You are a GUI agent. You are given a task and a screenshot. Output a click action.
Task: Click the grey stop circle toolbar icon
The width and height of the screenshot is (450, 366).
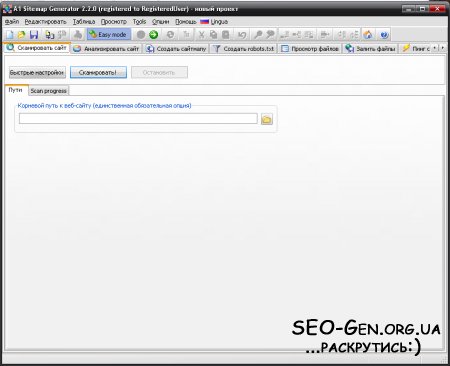click(141, 34)
